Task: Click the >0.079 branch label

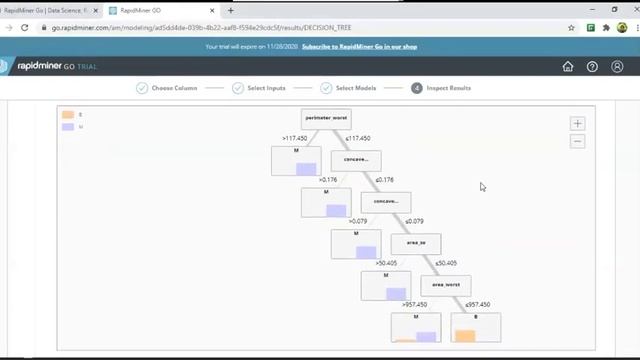Action: click(x=358, y=221)
